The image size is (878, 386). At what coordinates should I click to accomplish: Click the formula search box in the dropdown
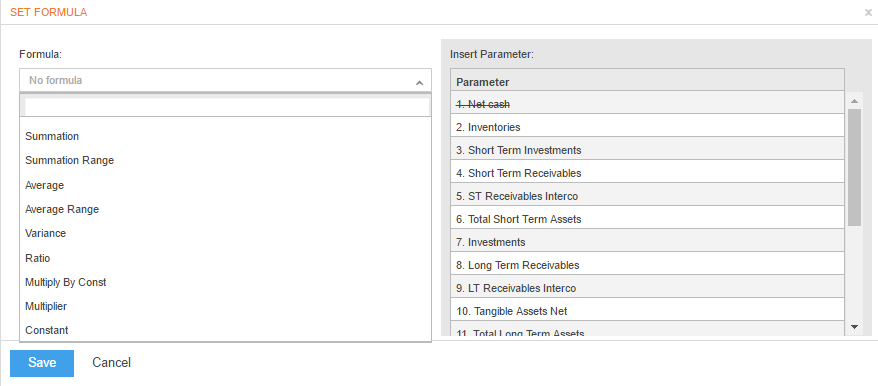pos(227,106)
